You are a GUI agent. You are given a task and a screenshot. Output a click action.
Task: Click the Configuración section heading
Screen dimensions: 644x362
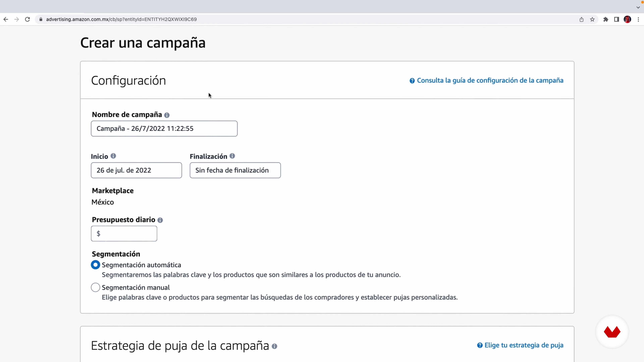point(128,81)
